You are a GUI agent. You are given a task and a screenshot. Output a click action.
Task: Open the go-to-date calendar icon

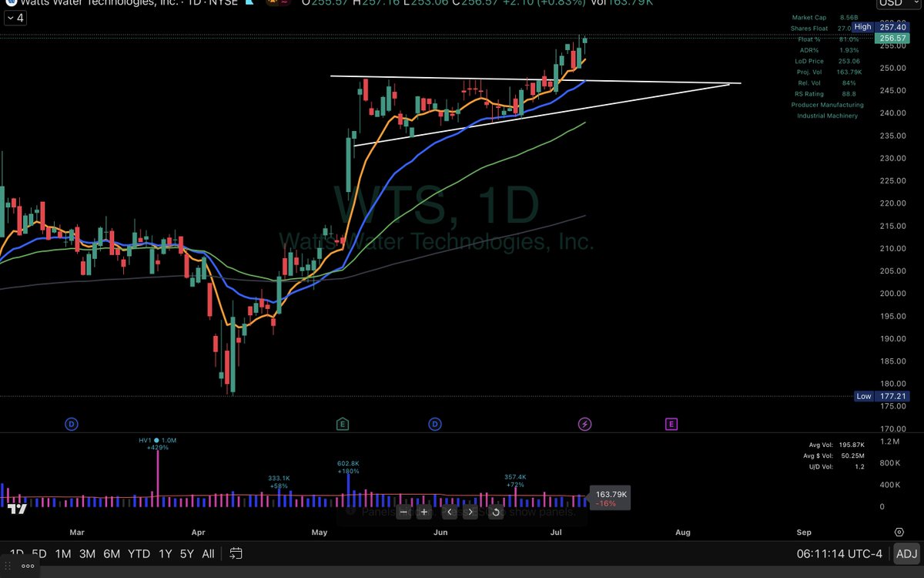(236, 553)
